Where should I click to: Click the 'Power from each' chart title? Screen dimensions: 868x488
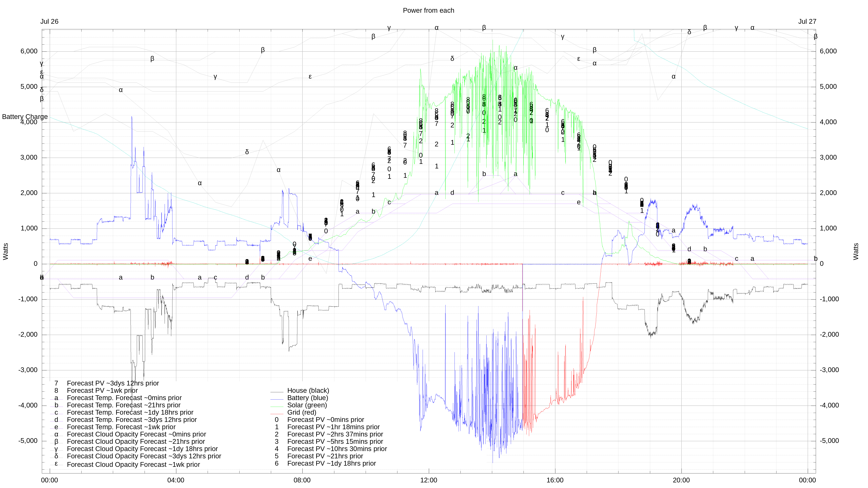(428, 11)
